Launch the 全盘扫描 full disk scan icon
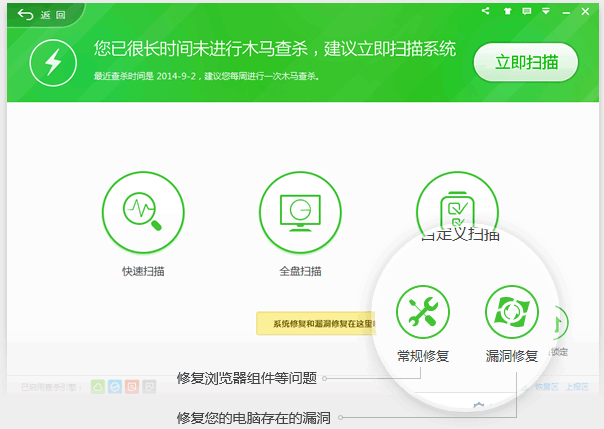604x429 pixels. click(x=300, y=212)
